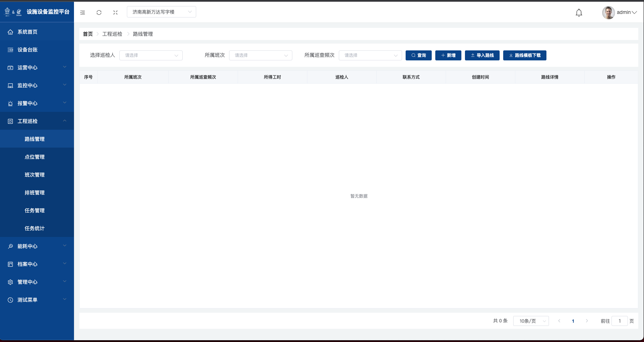
Task: Open 点位管理 in the sidebar
Action: [35, 157]
